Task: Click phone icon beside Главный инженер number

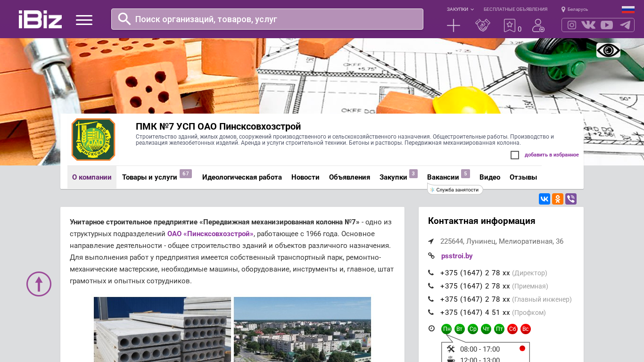Action: tap(431, 299)
